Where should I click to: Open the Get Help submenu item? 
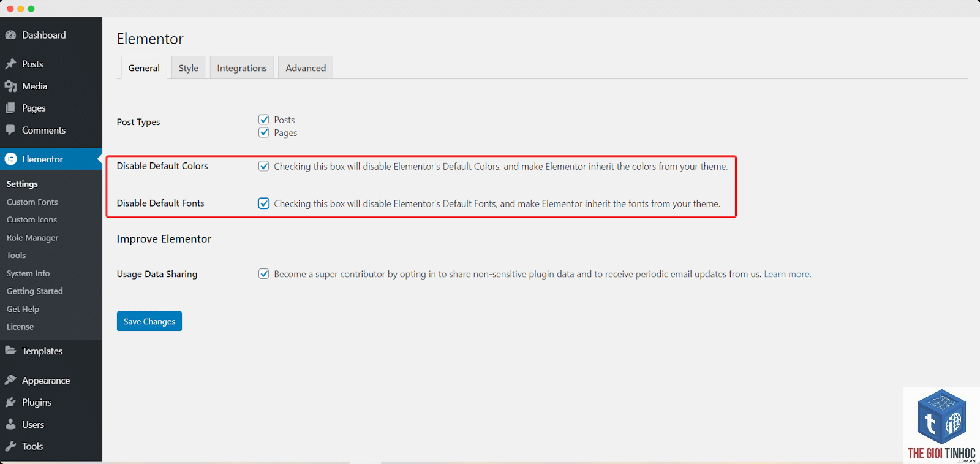click(23, 309)
